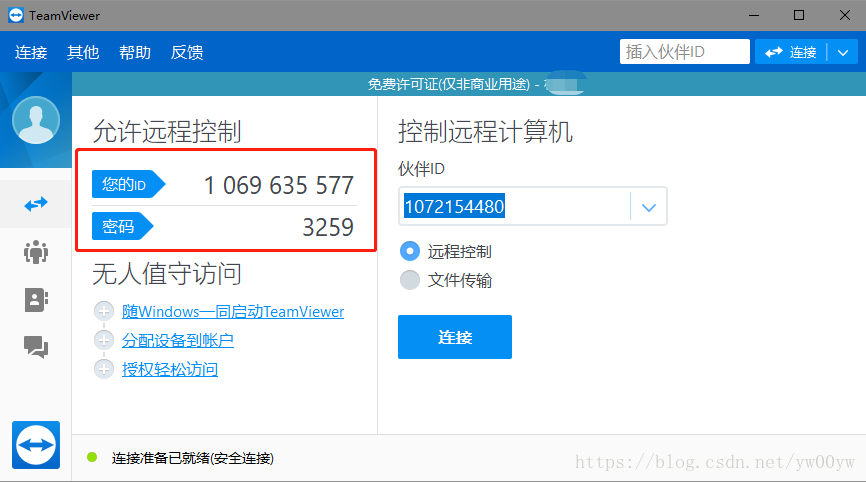Open the user profile avatar
This screenshot has height=482, width=866.
coord(36,120)
